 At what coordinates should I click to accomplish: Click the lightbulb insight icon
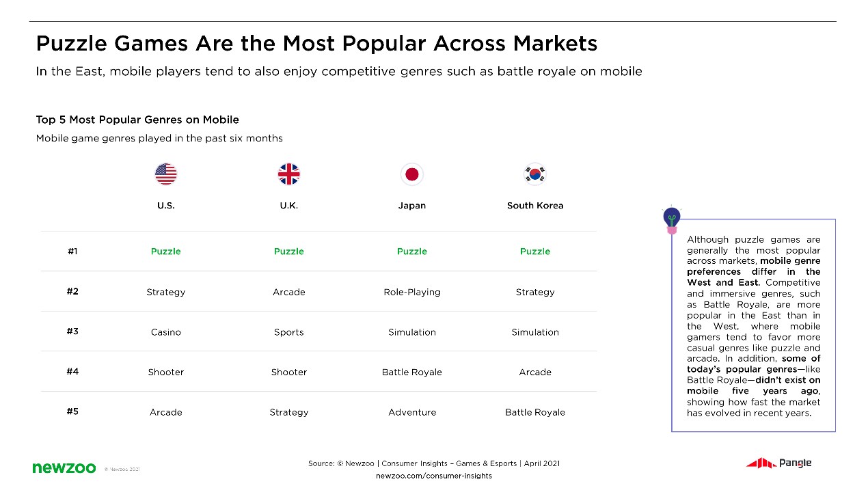(x=672, y=220)
